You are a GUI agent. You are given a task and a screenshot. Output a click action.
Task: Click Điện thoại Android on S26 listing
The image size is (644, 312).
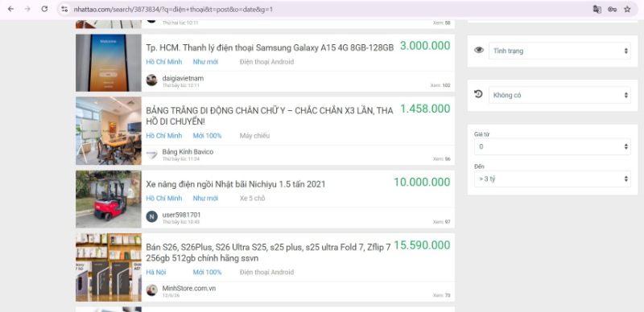tap(266, 272)
